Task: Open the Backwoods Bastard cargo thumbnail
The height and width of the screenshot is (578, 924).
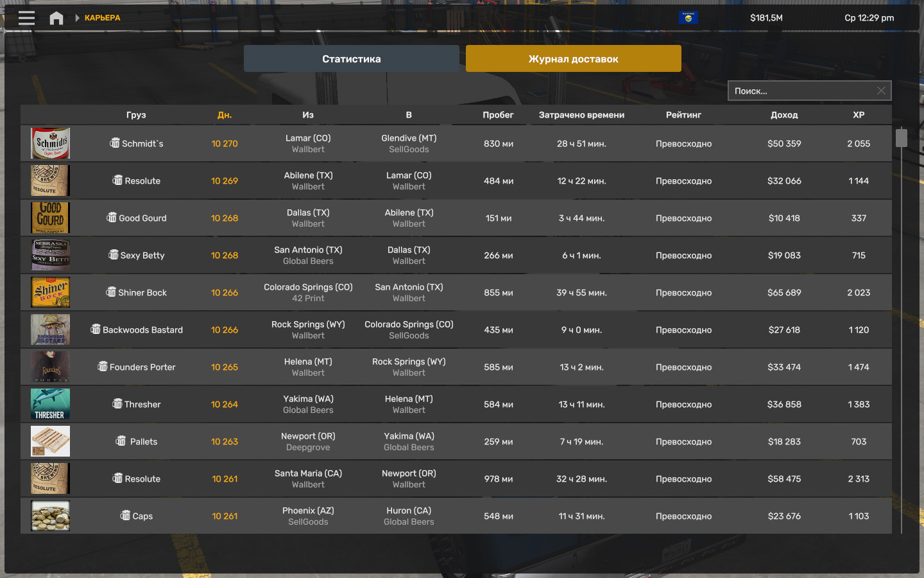Action: (51, 329)
